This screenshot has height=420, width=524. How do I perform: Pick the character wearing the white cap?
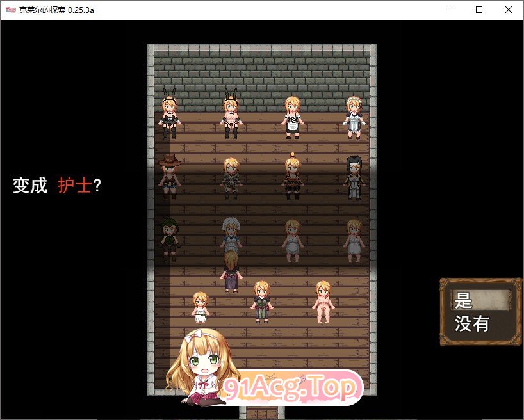click(231, 237)
